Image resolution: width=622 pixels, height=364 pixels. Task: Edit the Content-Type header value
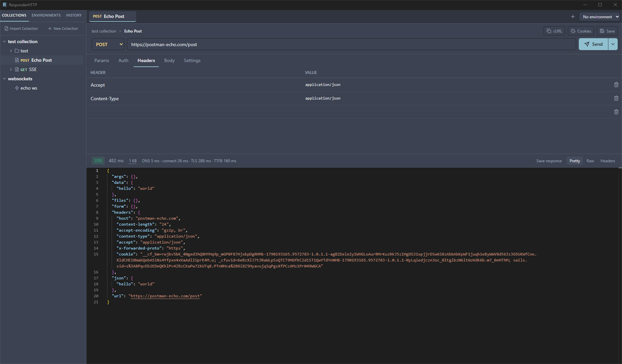point(456,99)
